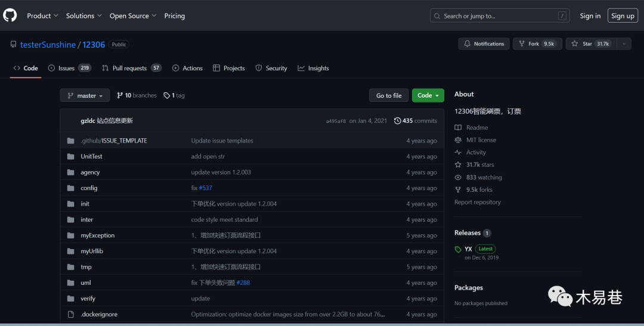Open issue #537 link
The height and width of the screenshot is (326, 644).
(x=205, y=188)
